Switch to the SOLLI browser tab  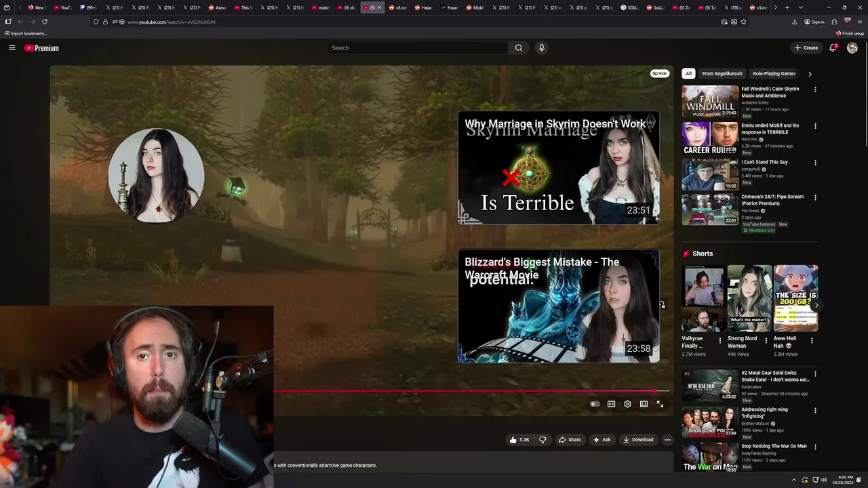(630, 7)
